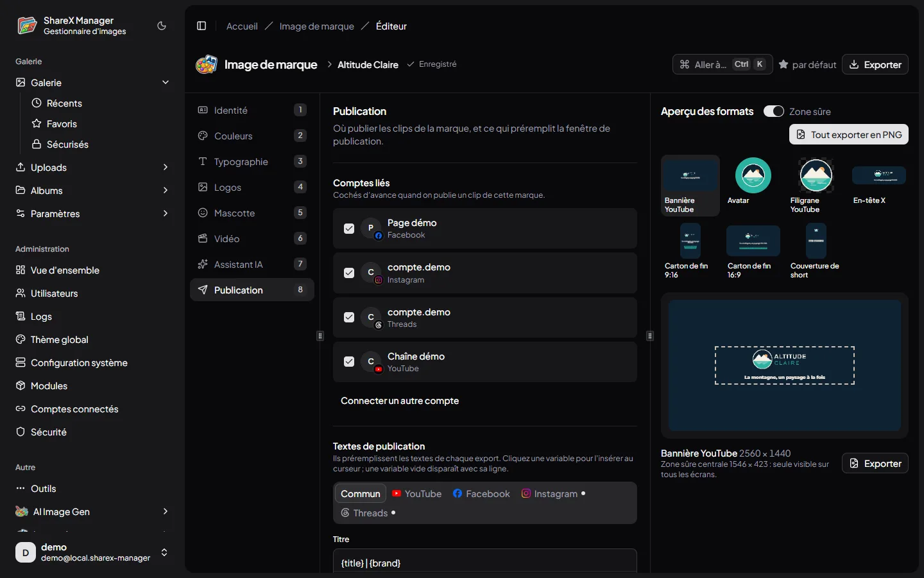Image resolution: width=924 pixels, height=578 pixels.
Task: Select the Commun text tab
Action: click(x=361, y=493)
